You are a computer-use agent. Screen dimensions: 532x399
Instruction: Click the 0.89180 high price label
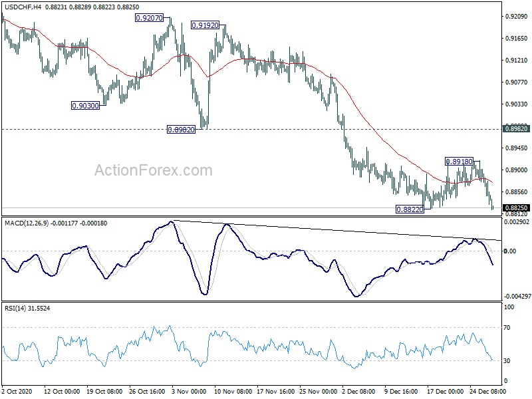click(459, 162)
